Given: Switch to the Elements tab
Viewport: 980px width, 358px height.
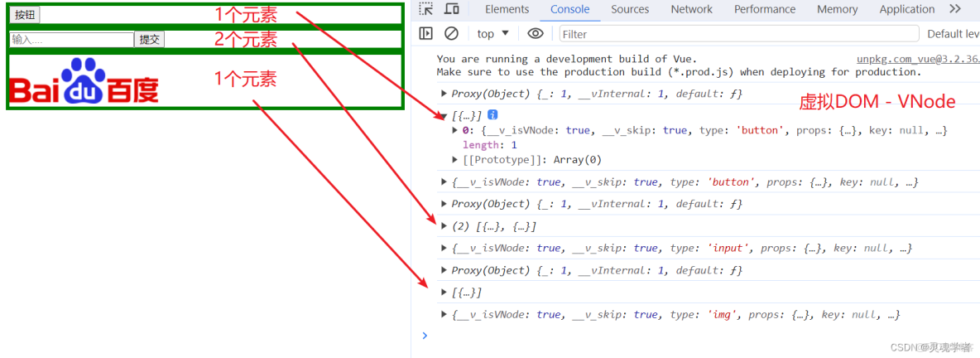Looking at the screenshot, I should point(507,9).
